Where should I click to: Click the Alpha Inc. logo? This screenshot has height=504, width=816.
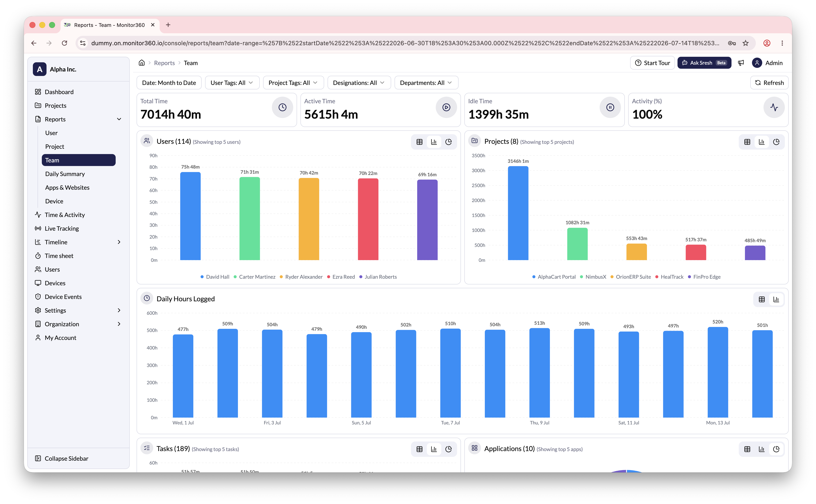click(40, 69)
